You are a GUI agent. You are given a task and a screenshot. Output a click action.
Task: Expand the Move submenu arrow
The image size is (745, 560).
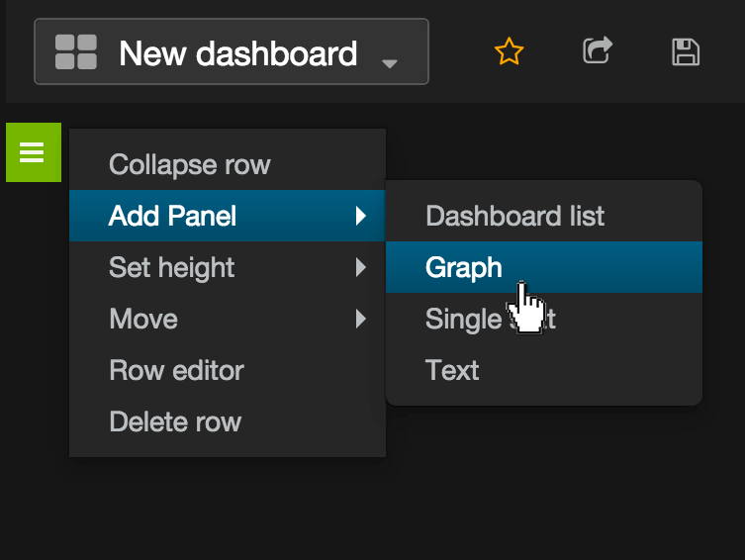pyautogui.click(x=361, y=319)
